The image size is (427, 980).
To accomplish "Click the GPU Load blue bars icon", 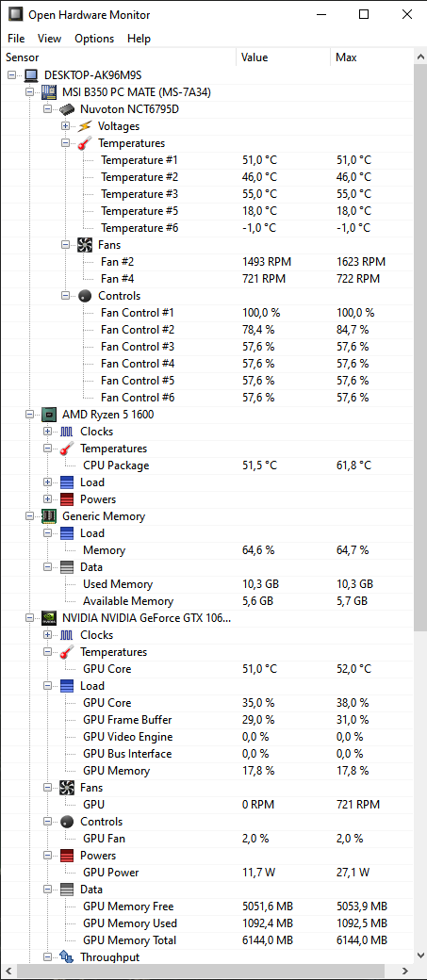I will (67, 686).
